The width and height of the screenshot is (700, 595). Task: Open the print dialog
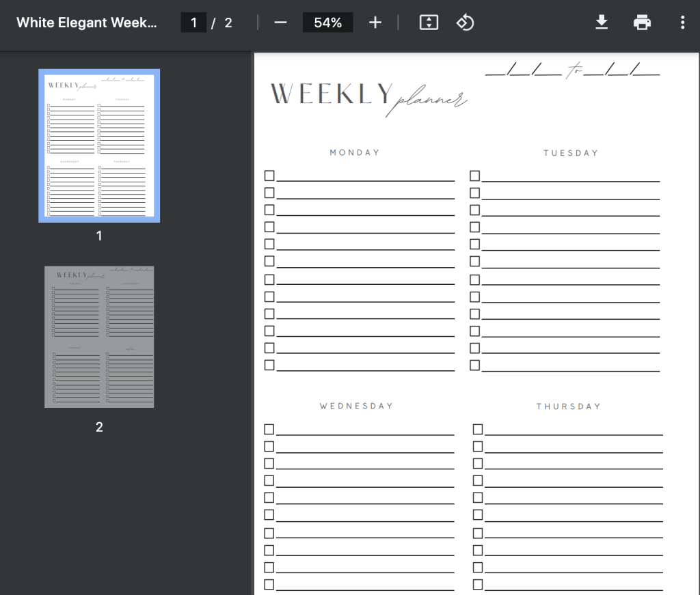pos(641,22)
